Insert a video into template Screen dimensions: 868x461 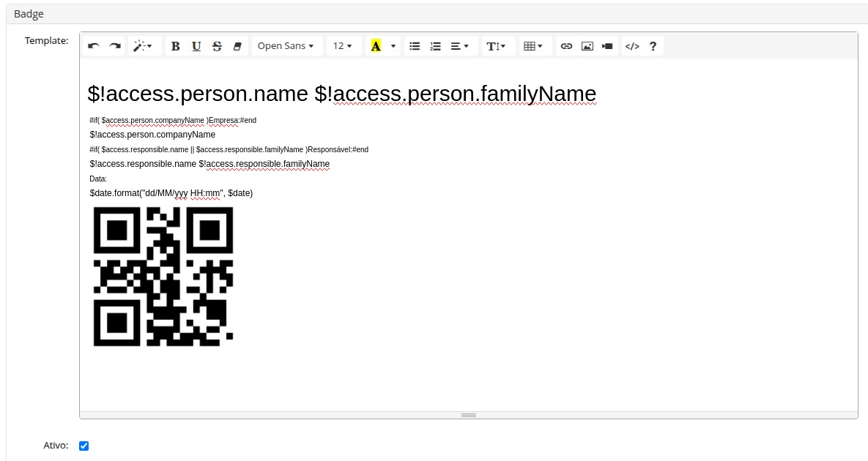(x=607, y=46)
